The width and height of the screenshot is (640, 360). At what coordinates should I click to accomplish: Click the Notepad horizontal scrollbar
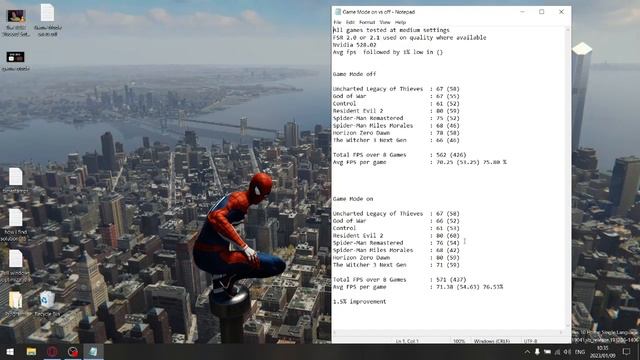pyautogui.click(x=448, y=333)
